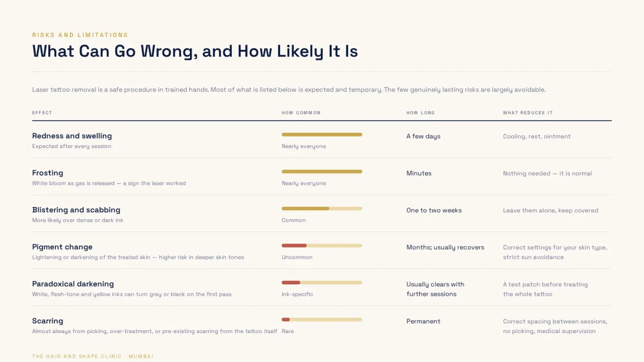Select the Frosting row title
The height and width of the screenshot is (362, 644).
coord(47,173)
